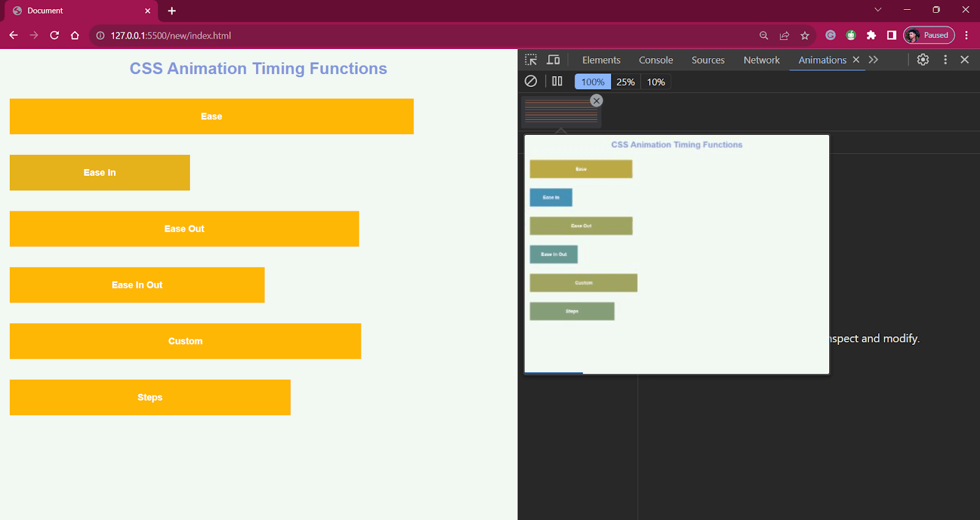Set animation playback speed to 100%
The image size is (980, 520).
tap(592, 82)
